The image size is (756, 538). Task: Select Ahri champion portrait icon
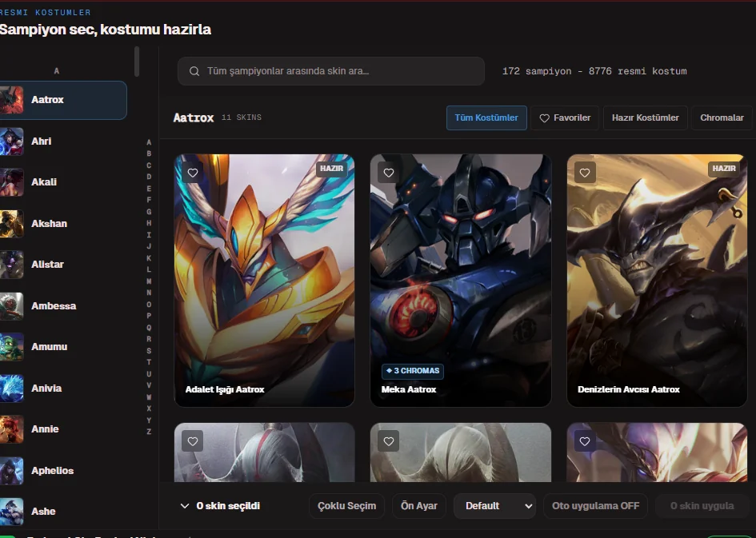(x=11, y=141)
